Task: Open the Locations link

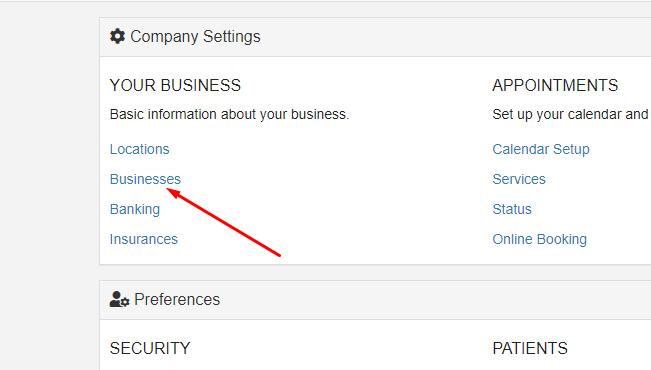Action: [140, 149]
